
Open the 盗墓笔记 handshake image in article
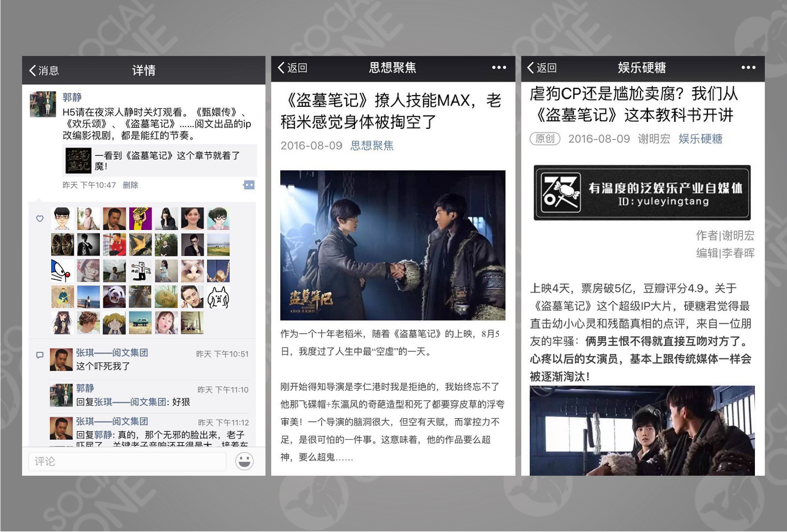393,245
